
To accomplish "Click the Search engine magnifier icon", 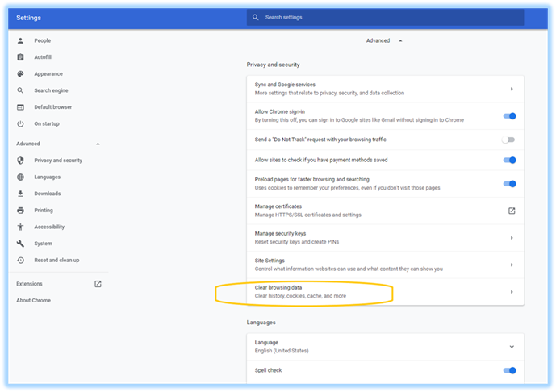I will (x=20, y=90).
